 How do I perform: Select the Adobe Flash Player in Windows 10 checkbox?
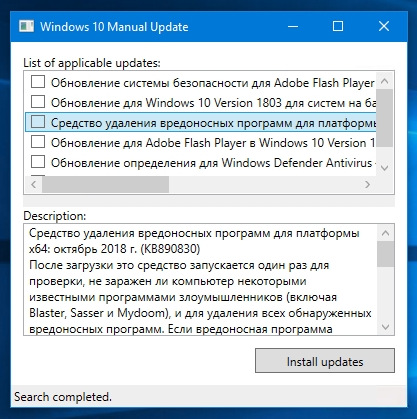(x=38, y=142)
